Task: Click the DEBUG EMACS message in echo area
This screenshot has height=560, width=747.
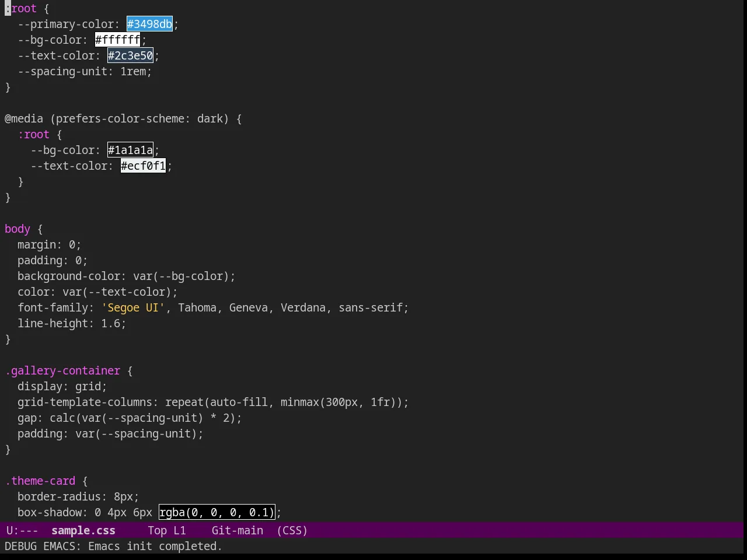Action: point(113,546)
